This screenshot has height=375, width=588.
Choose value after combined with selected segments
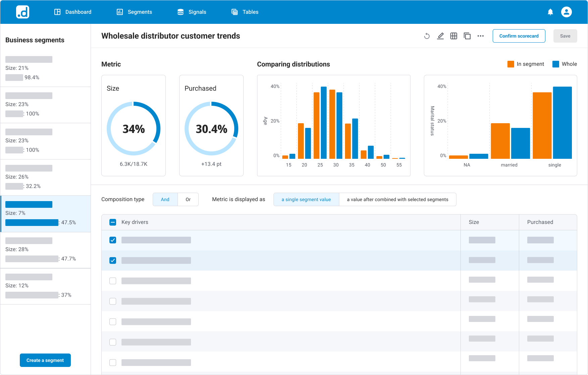(398, 199)
